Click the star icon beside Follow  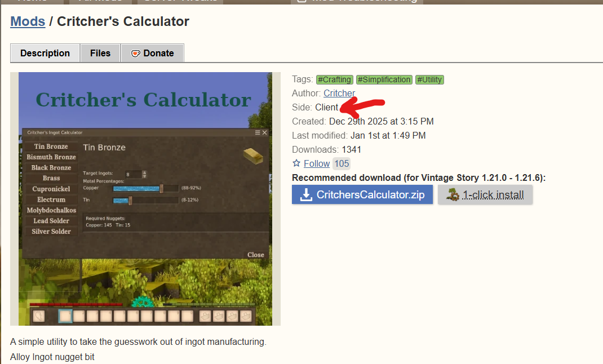(296, 163)
